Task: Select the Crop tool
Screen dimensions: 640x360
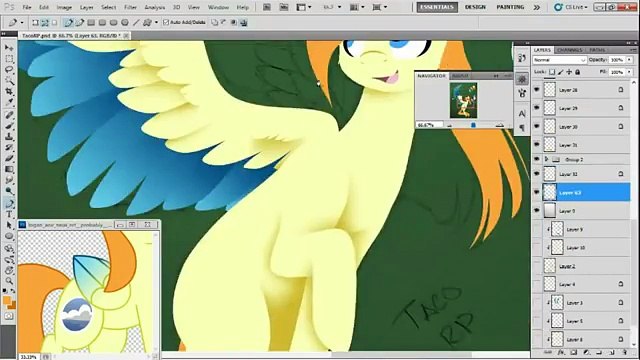Action: [9, 92]
